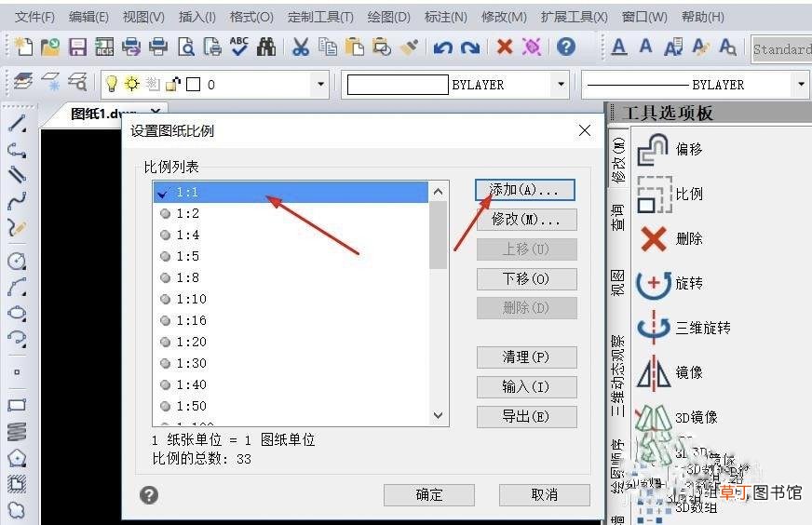Switch to the 三维动态观察 palette tab

click(618, 376)
